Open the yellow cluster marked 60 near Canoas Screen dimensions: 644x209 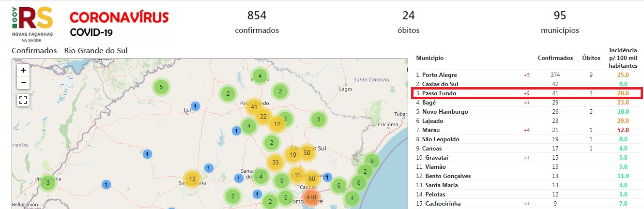point(311,179)
